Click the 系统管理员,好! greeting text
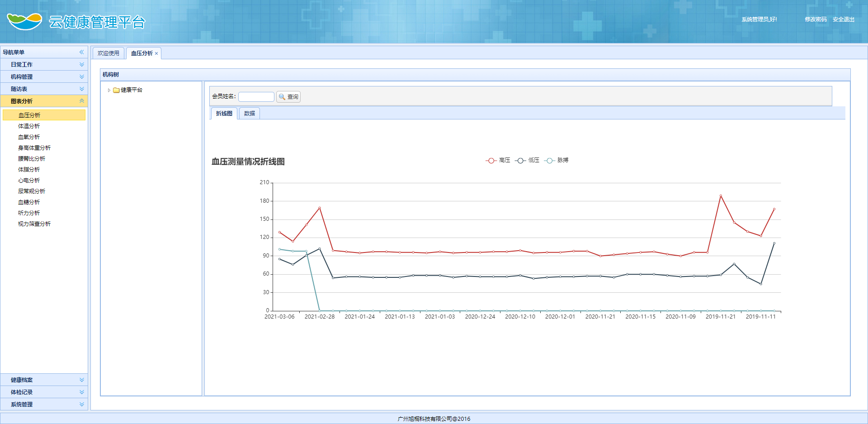The height and width of the screenshot is (424, 868). pos(759,19)
